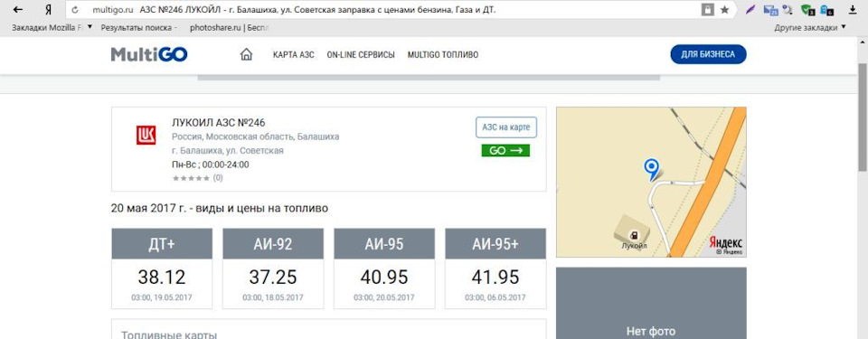
Task: Go back with the browser back arrow
Action: (x=18, y=10)
